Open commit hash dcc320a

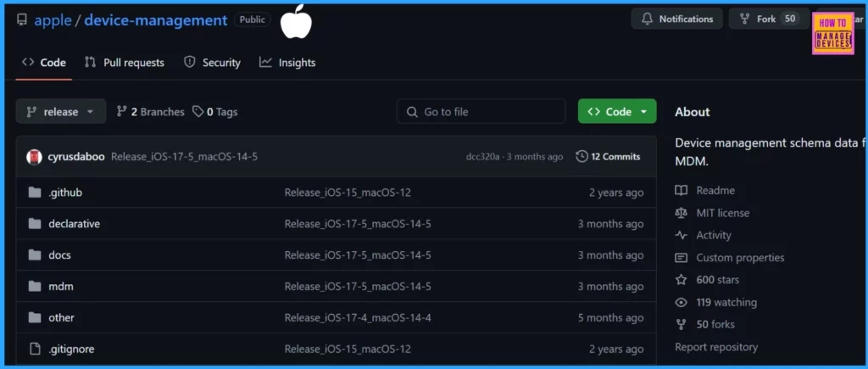pyautogui.click(x=482, y=157)
